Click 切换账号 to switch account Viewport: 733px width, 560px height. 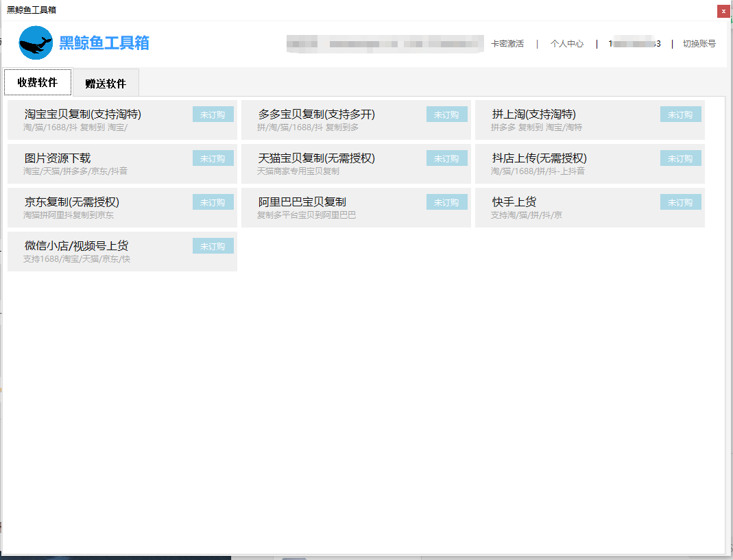tap(699, 43)
